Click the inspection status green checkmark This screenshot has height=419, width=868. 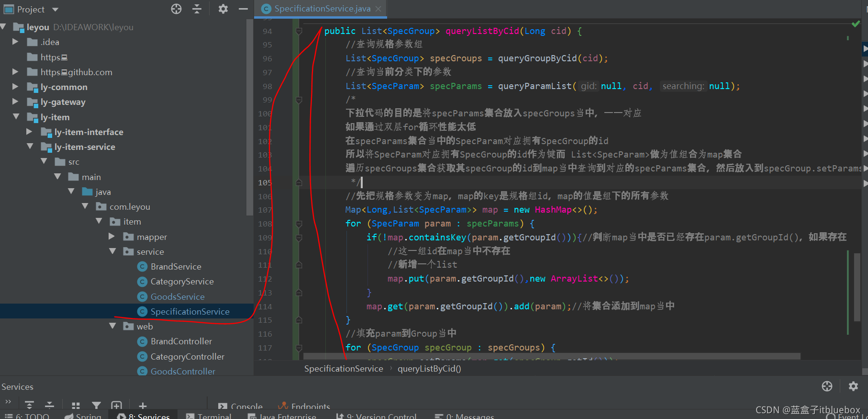click(x=856, y=23)
